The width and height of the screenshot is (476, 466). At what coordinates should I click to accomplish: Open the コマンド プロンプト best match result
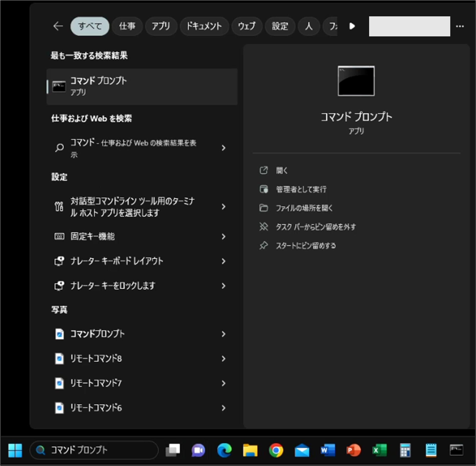pos(142,87)
